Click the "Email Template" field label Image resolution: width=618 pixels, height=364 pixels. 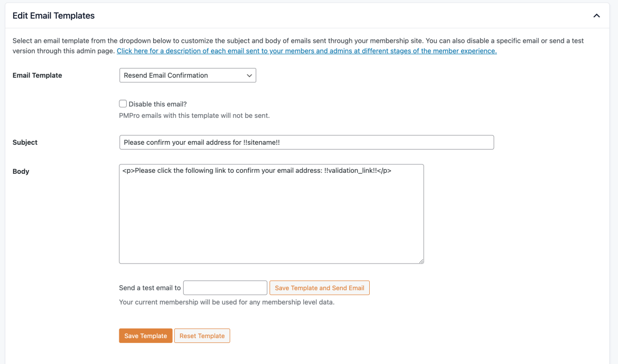(37, 75)
